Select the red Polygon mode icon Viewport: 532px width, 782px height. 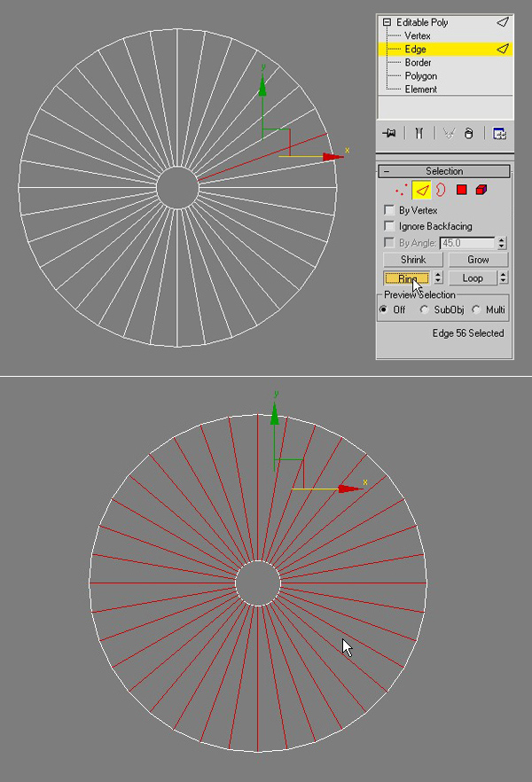coord(461,189)
